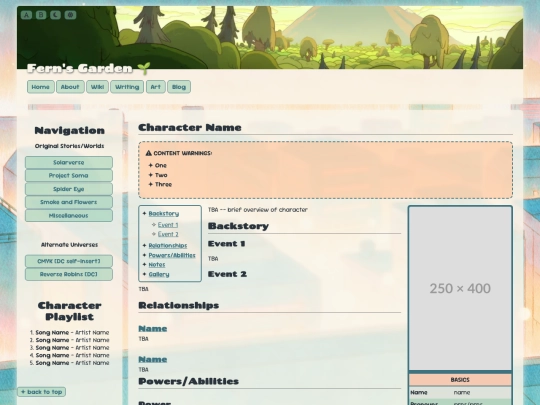The height and width of the screenshot is (405, 540).
Task: Open the Art nav button
Action: tap(156, 87)
